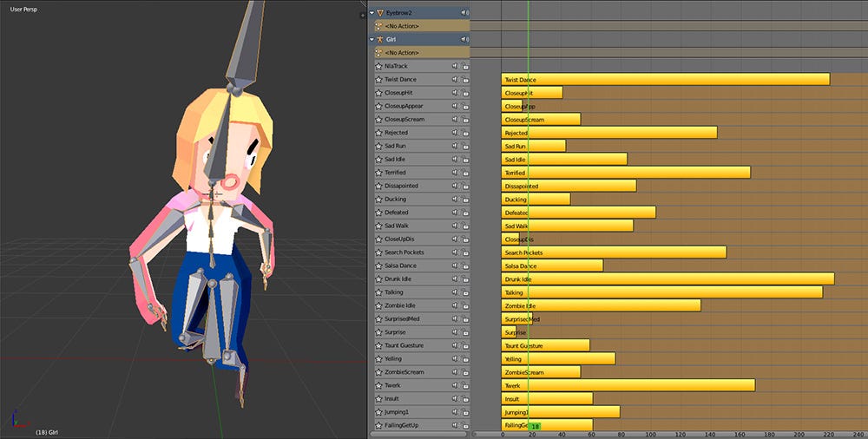The image size is (868, 439).
Task: Select the Defeated action strip
Action: tap(578, 212)
